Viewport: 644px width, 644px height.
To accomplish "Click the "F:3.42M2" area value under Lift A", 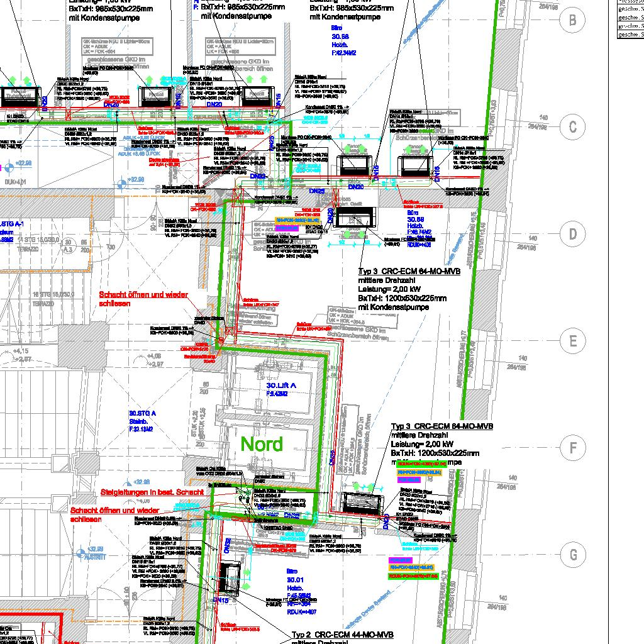I will (277, 394).
